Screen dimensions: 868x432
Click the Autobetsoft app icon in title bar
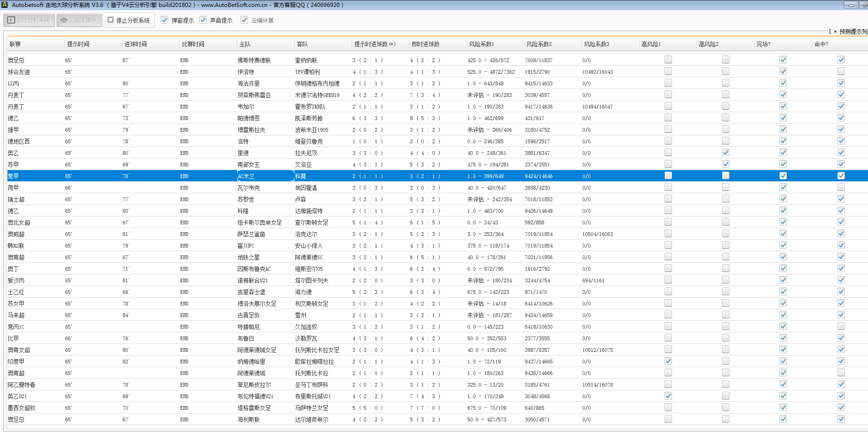coord(5,5)
